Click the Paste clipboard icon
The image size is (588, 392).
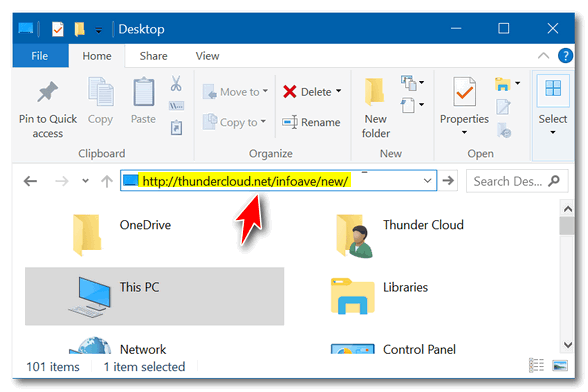pos(144,92)
